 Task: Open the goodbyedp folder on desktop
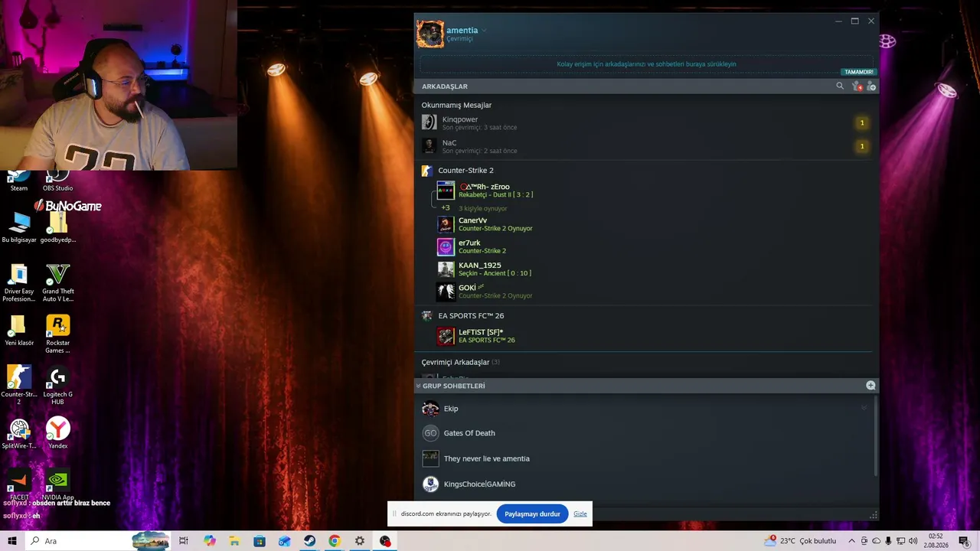pyautogui.click(x=58, y=227)
